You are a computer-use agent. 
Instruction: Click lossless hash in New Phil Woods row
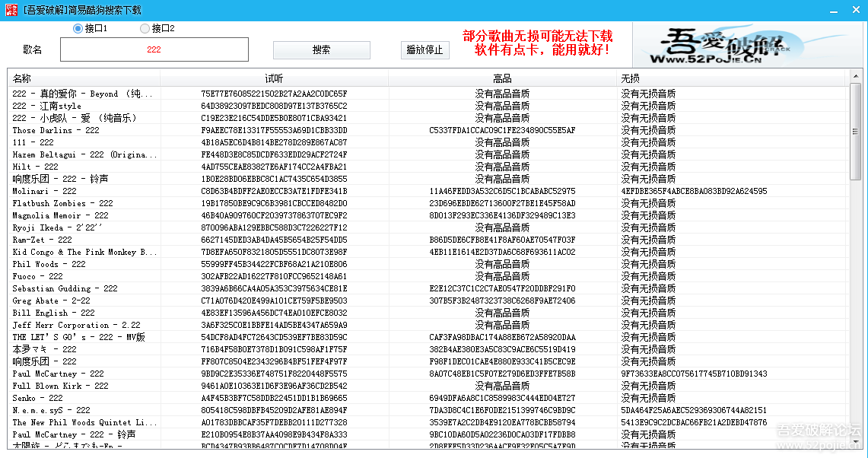(x=695, y=422)
